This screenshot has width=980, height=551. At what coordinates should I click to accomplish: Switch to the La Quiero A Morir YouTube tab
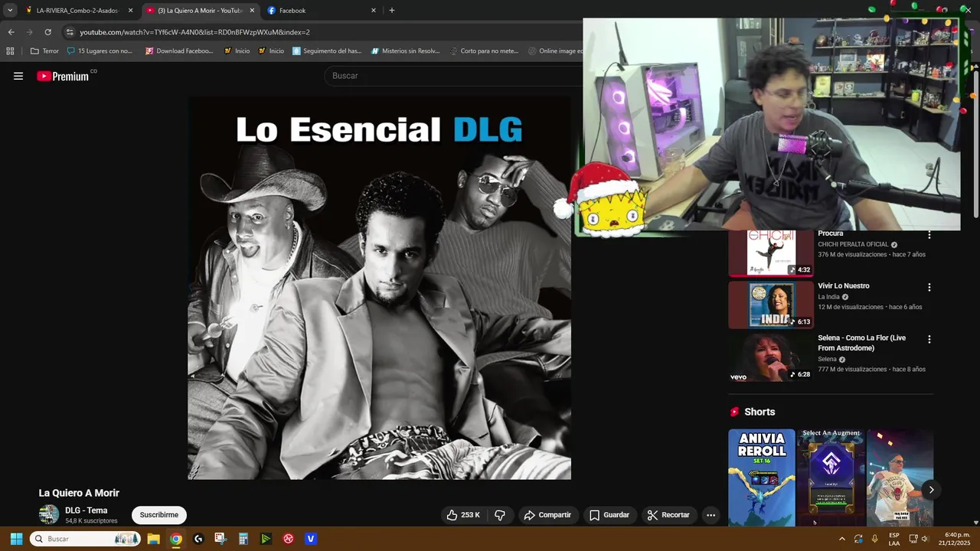pyautogui.click(x=201, y=11)
